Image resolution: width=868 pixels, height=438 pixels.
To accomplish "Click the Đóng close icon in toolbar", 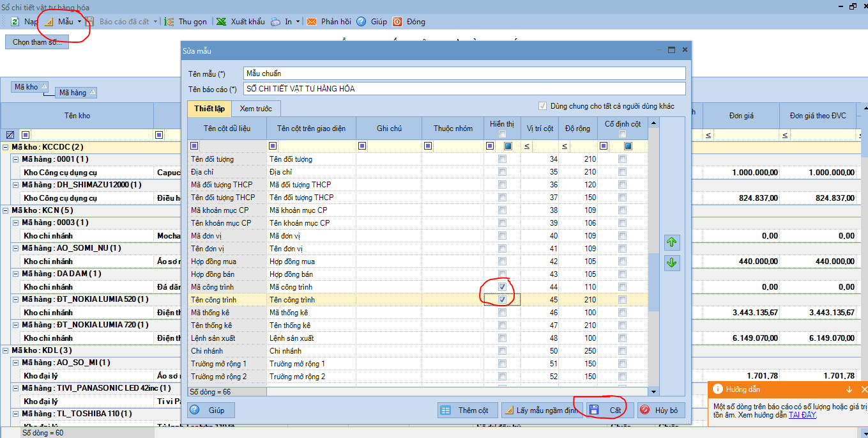I will (x=397, y=22).
